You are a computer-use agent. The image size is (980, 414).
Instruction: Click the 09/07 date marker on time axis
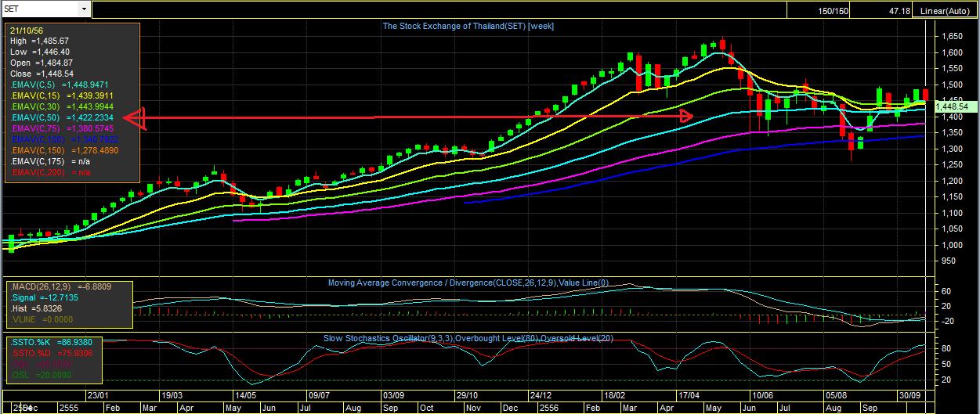pyautogui.click(x=320, y=396)
